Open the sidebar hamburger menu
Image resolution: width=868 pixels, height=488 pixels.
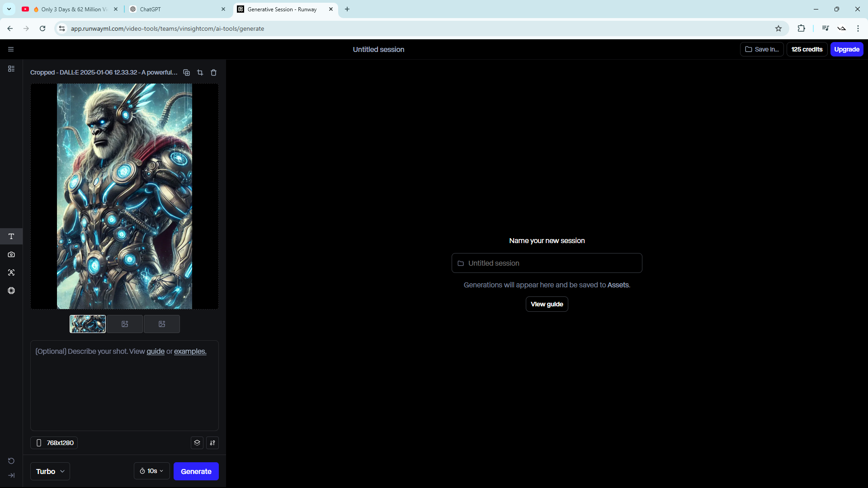point(11,49)
